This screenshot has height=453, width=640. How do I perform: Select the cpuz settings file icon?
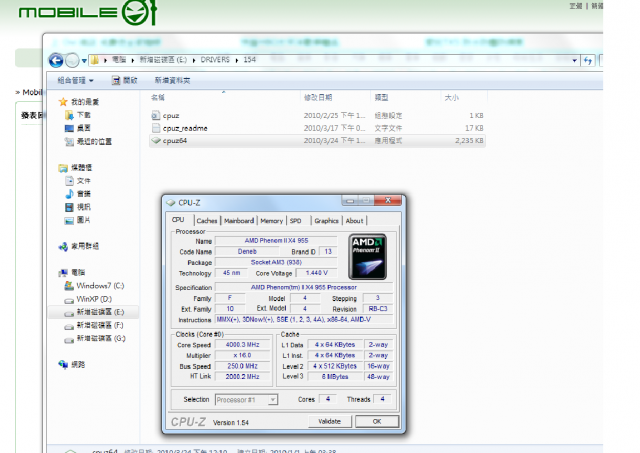[x=156, y=115]
